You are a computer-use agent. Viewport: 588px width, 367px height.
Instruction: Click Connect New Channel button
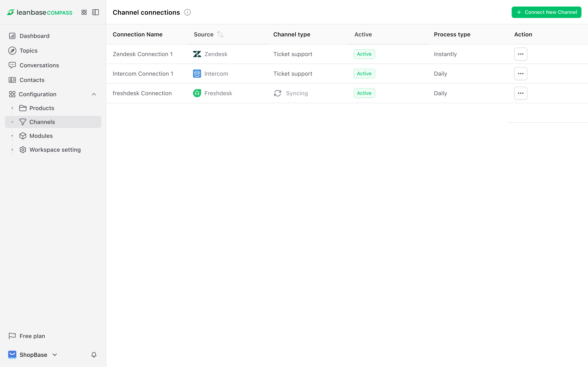click(x=546, y=12)
